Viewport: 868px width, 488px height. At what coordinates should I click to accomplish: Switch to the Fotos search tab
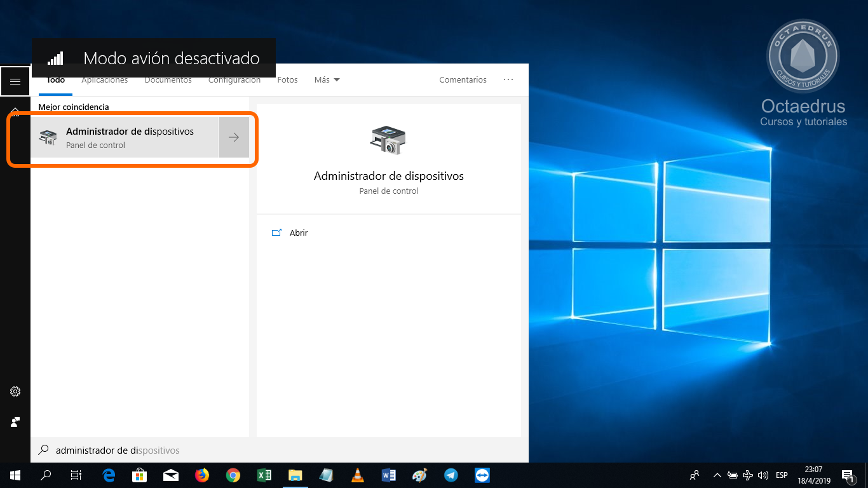[288, 80]
